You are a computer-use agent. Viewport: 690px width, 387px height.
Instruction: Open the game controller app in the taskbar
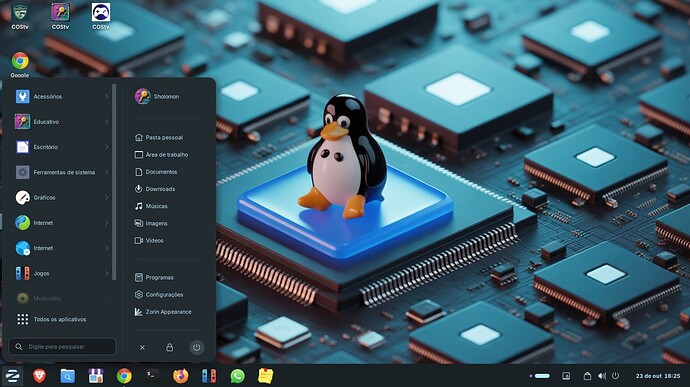click(x=209, y=376)
